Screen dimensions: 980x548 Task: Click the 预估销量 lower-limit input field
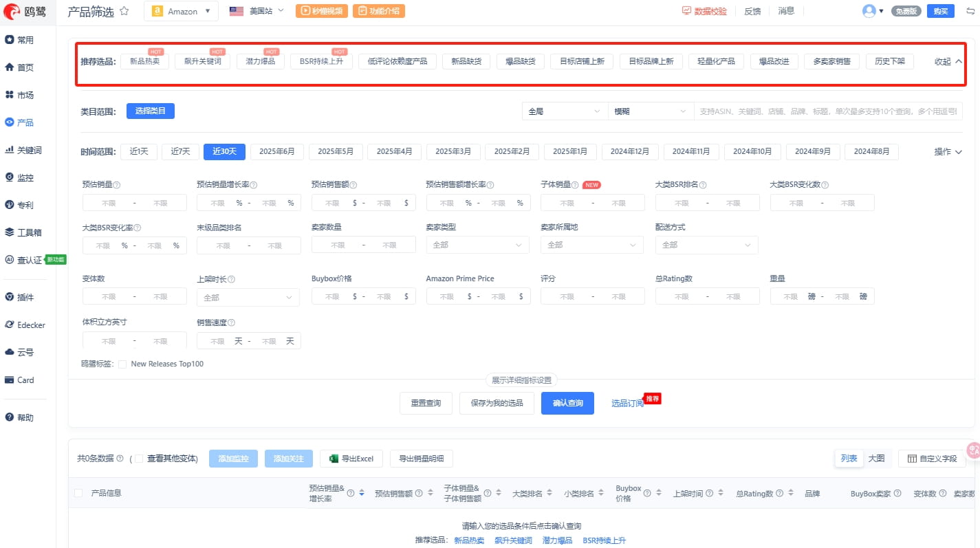pyautogui.click(x=109, y=202)
